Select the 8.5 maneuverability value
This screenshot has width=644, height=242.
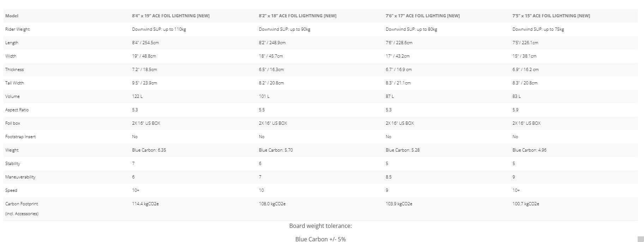(x=389, y=177)
